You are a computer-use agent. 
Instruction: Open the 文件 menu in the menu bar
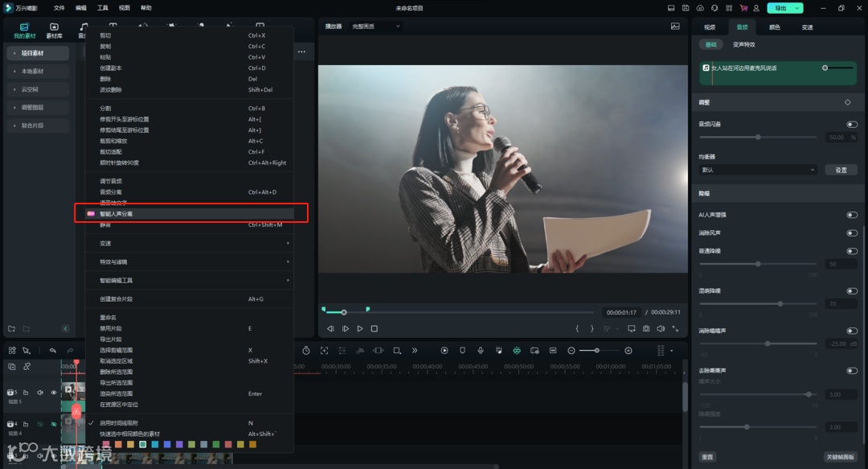59,8
